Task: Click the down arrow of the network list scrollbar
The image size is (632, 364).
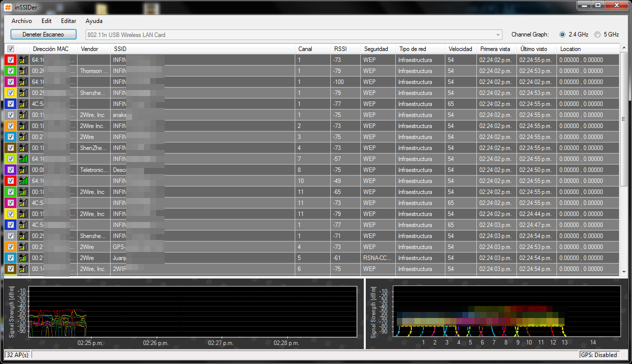Action: [623, 272]
